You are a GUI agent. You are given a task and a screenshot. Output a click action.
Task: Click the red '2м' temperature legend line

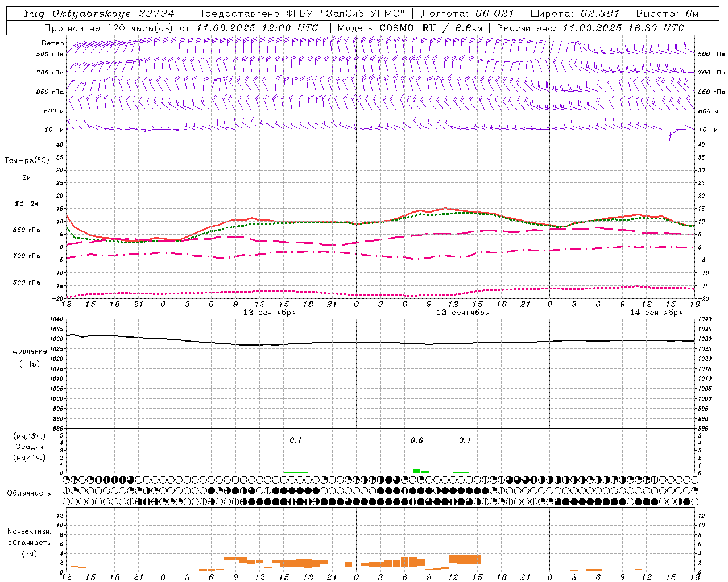point(26,184)
